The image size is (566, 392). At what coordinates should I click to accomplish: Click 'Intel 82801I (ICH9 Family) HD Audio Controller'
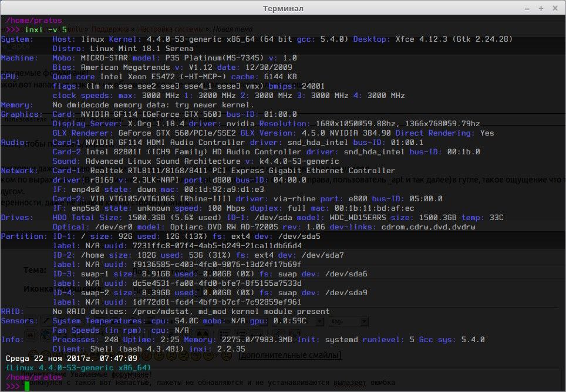coord(193,151)
